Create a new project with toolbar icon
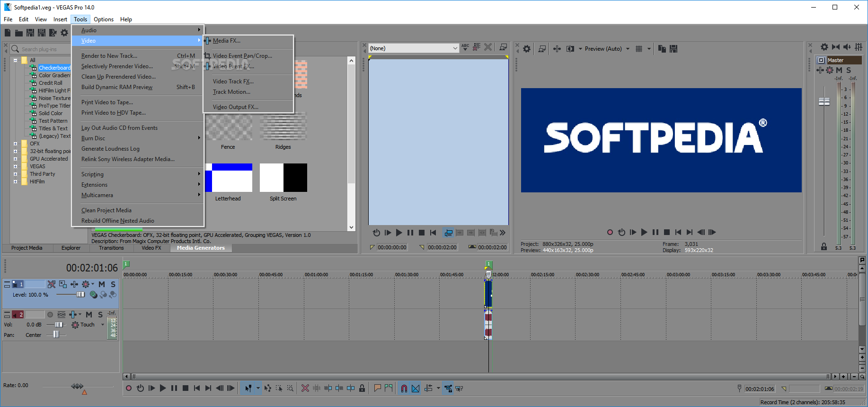Viewport: 868px width, 407px height. (8, 33)
